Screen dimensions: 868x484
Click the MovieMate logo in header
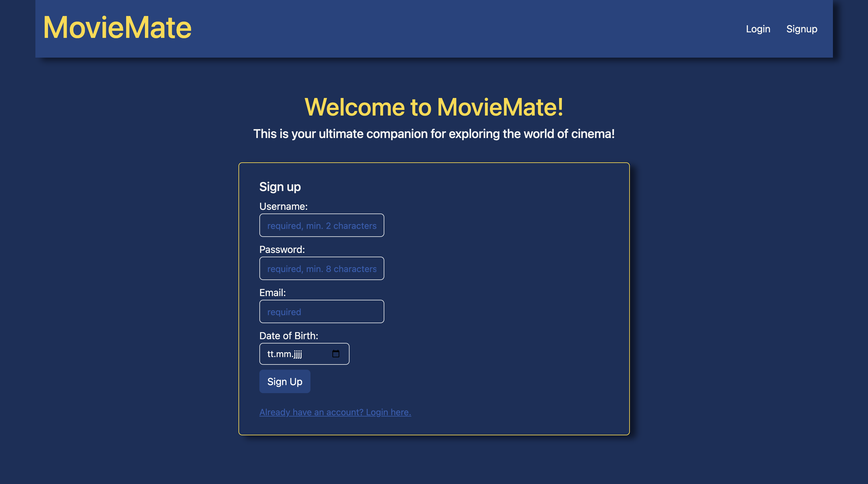117,28
